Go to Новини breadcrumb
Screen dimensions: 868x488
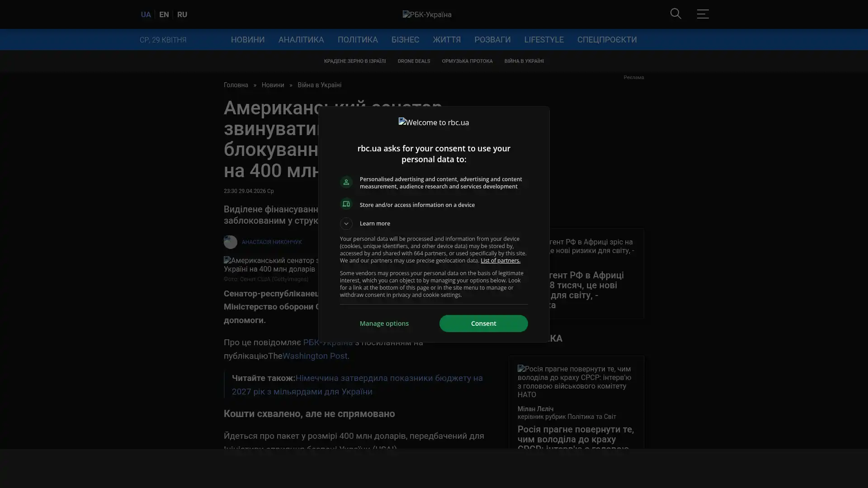point(273,85)
